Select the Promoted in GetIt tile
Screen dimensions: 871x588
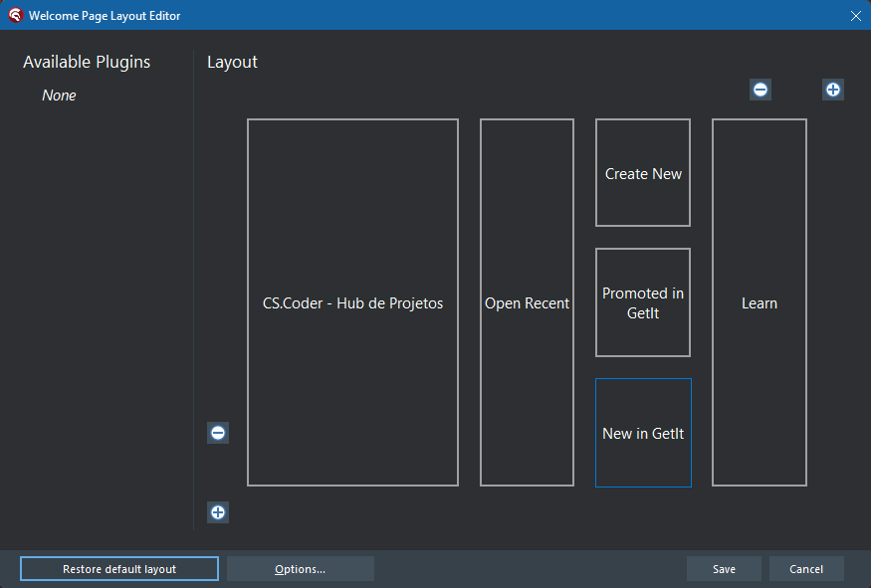coord(643,302)
